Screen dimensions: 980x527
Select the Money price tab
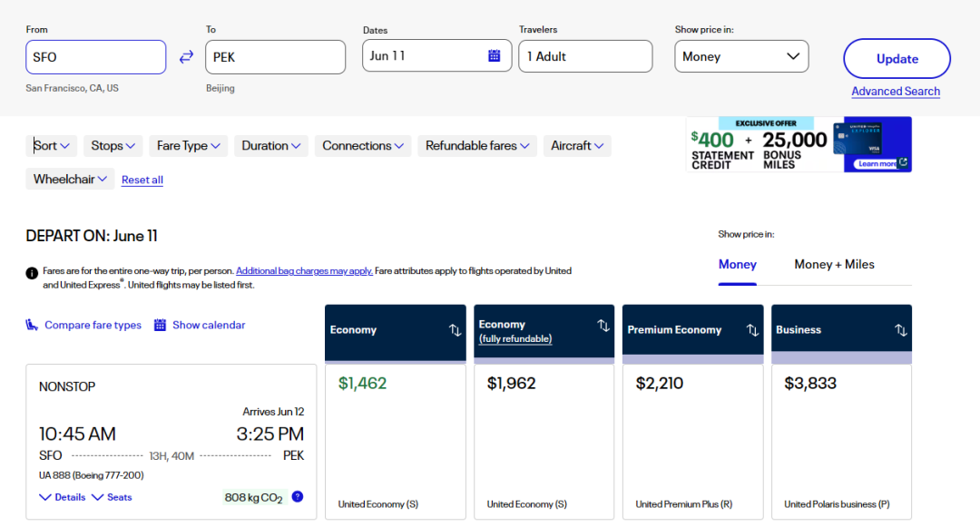point(737,265)
